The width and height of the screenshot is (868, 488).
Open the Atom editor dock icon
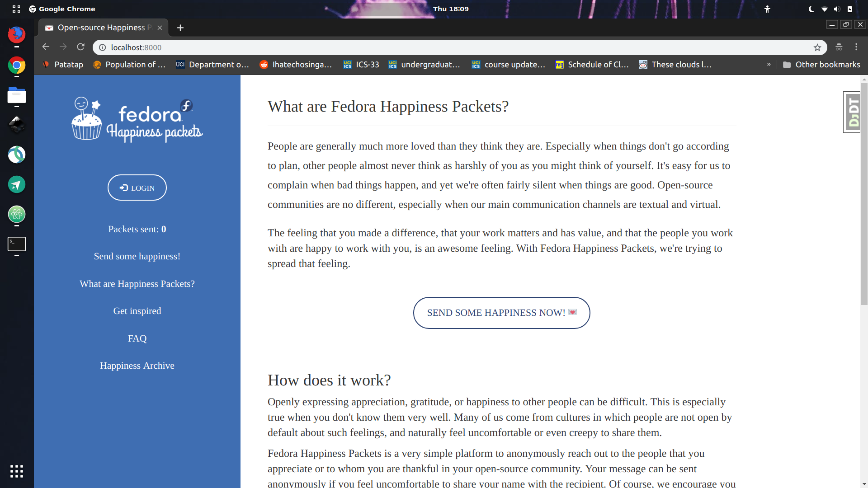(17, 214)
